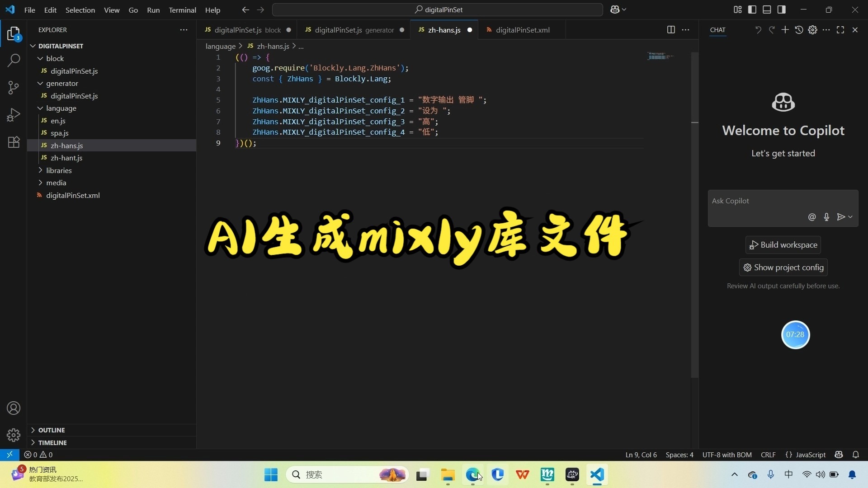
Task: Open Explorer Views and More Actions
Action: pyautogui.click(x=184, y=30)
